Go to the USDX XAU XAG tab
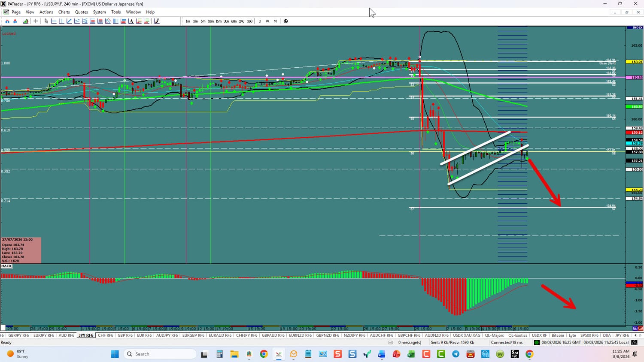The image size is (644, 362). tap(467, 335)
